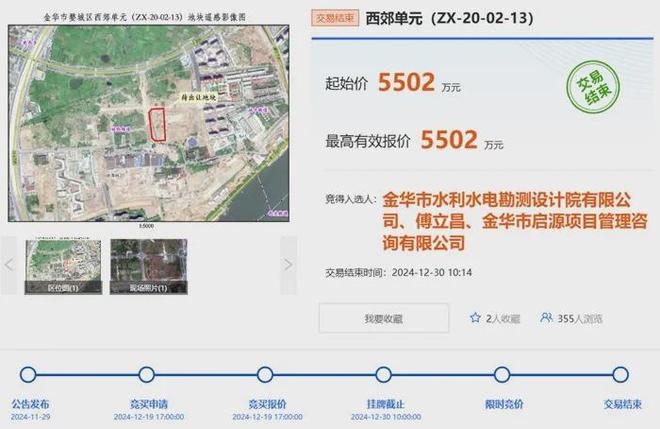
Task: Select the 竞买报价 timeline node
Action: (x=265, y=374)
